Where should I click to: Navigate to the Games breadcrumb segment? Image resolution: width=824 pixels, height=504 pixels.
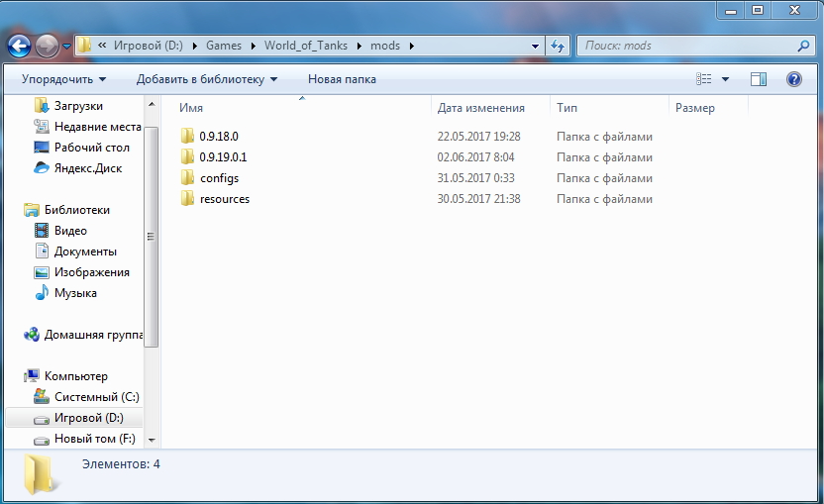(224, 46)
